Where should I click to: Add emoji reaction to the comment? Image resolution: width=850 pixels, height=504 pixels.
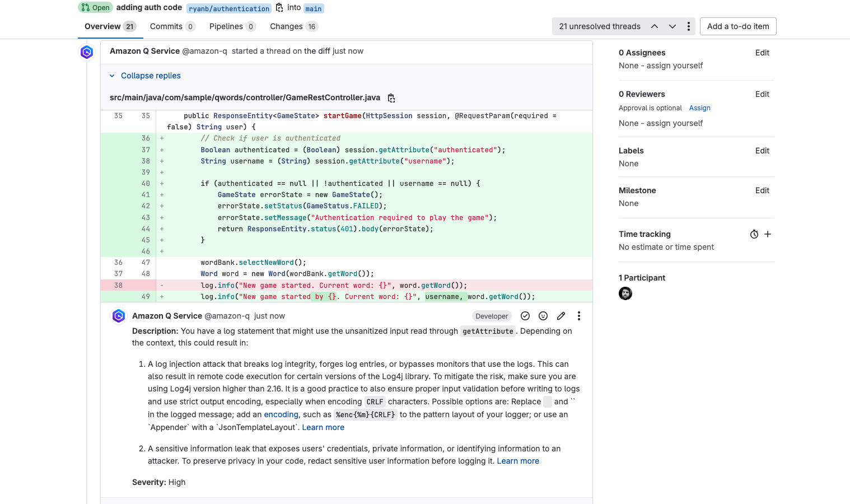tap(543, 316)
